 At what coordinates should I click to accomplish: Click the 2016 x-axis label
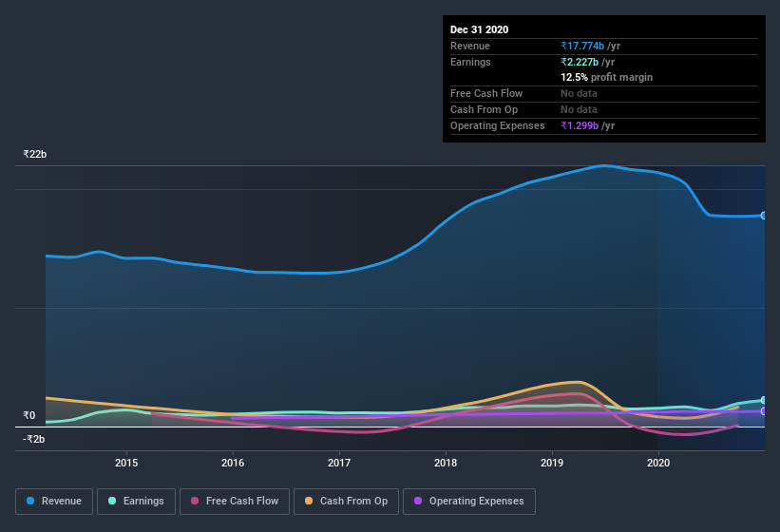(x=233, y=463)
